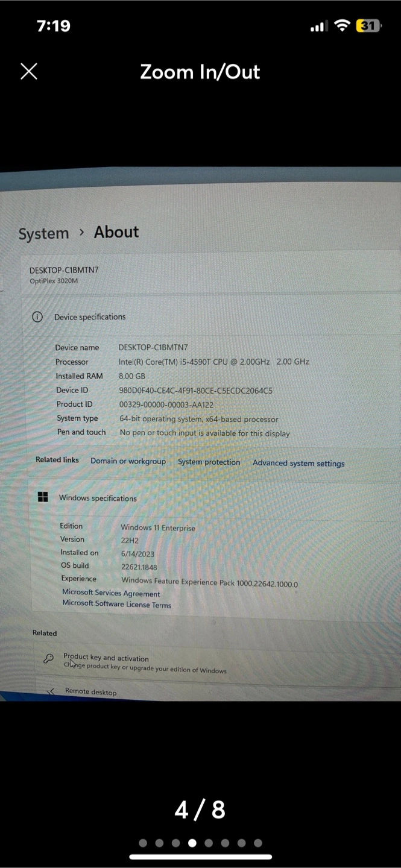View Microsoft Software License Terms
Screen dimensions: 401x868
click(116, 604)
